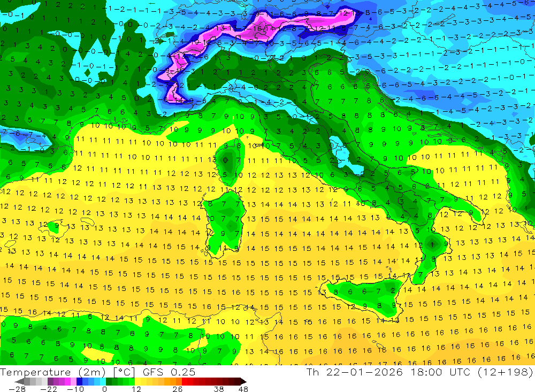This screenshot has height=392, width=535.
Task: Click the gray left arrow end of color bar
Action: pos(19,381)
